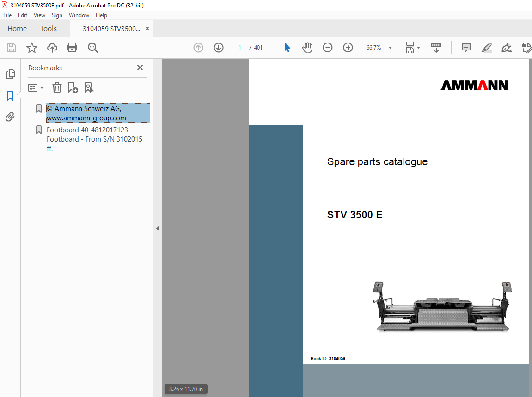
Task: Open bookmark options menu dropdown
Action: (36, 88)
